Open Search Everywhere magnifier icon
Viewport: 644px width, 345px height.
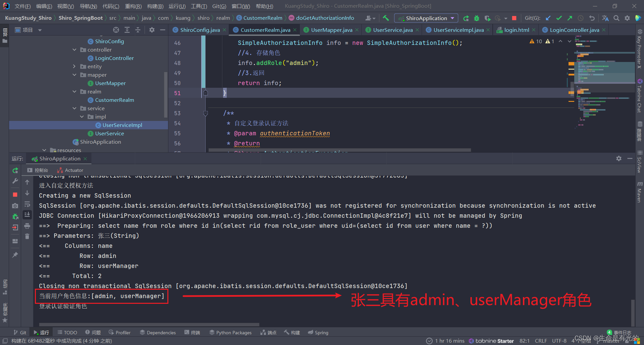(x=616, y=18)
